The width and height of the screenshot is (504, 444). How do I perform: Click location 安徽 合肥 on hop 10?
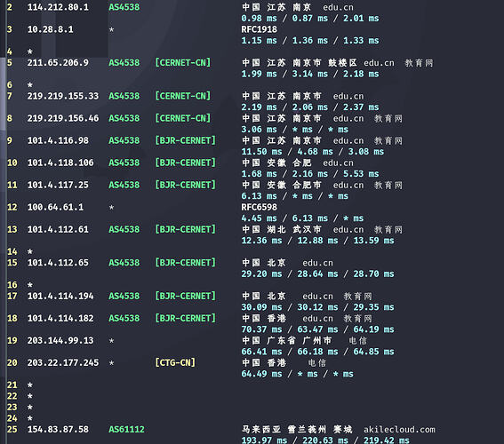(x=289, y=163)
